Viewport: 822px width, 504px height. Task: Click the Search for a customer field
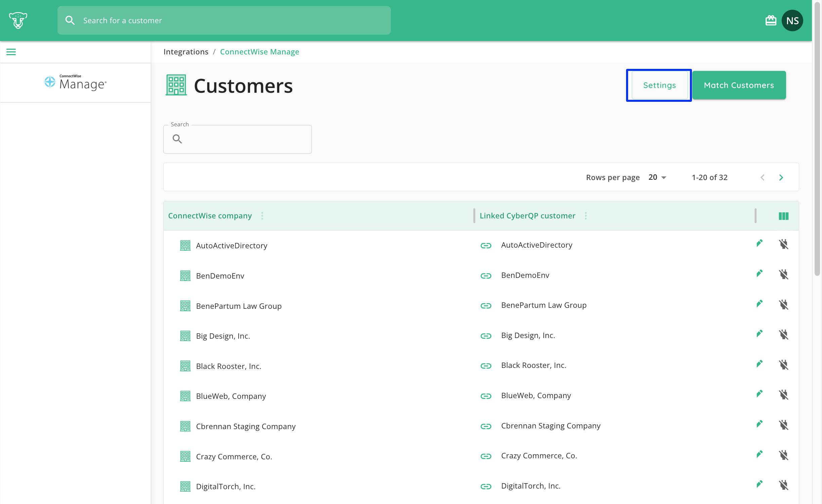tap(224, 20)
